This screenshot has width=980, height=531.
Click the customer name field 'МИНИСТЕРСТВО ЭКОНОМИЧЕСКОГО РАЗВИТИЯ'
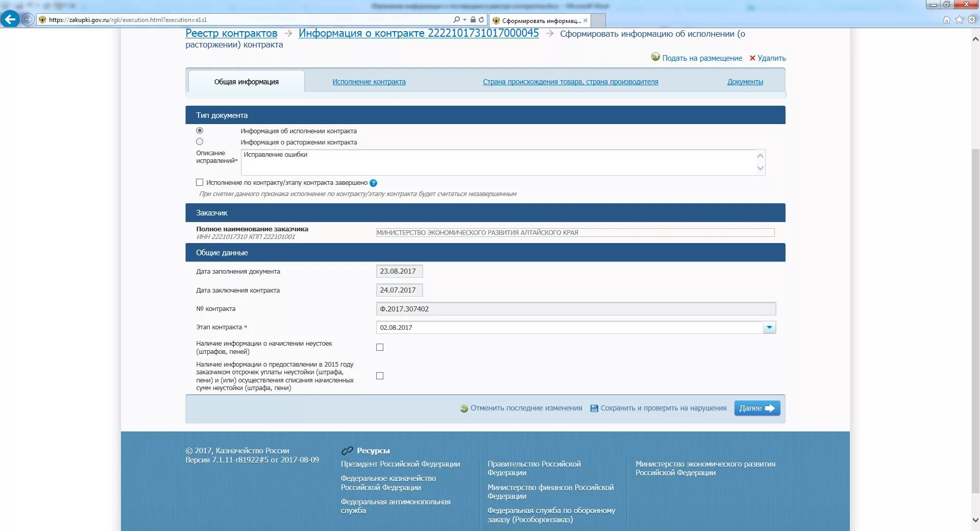tap(575, 233)
